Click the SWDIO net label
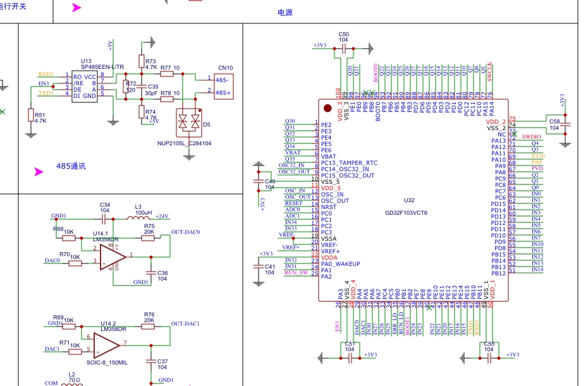 (x=531, y=137)
